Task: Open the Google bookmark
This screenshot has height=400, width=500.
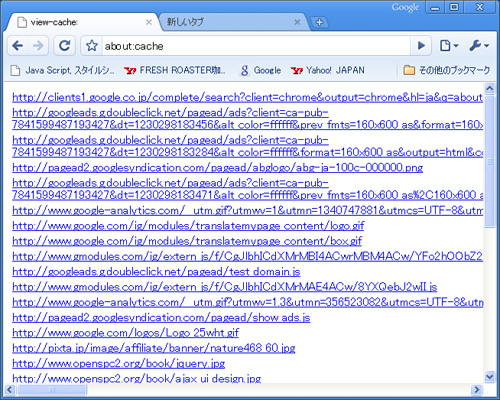Action: tap(260, 70)
